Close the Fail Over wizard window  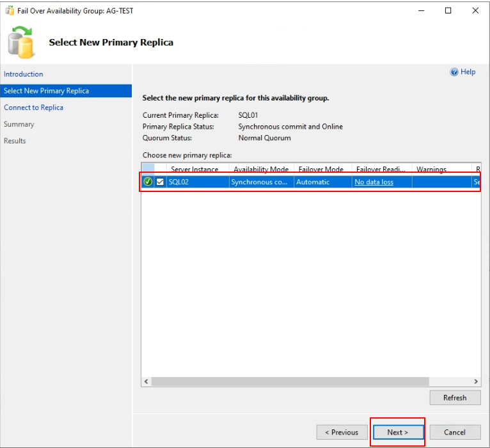click(x=475, y=11)
